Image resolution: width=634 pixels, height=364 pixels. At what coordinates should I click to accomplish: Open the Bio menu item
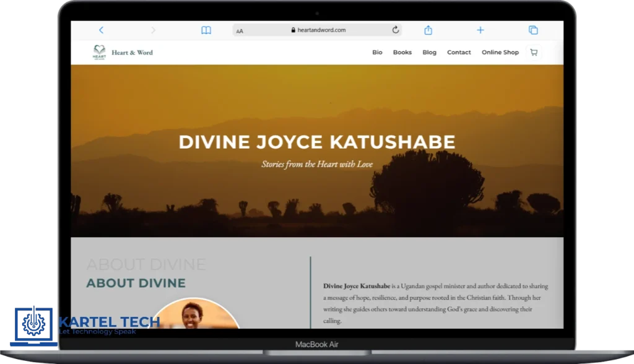point(377,53)
